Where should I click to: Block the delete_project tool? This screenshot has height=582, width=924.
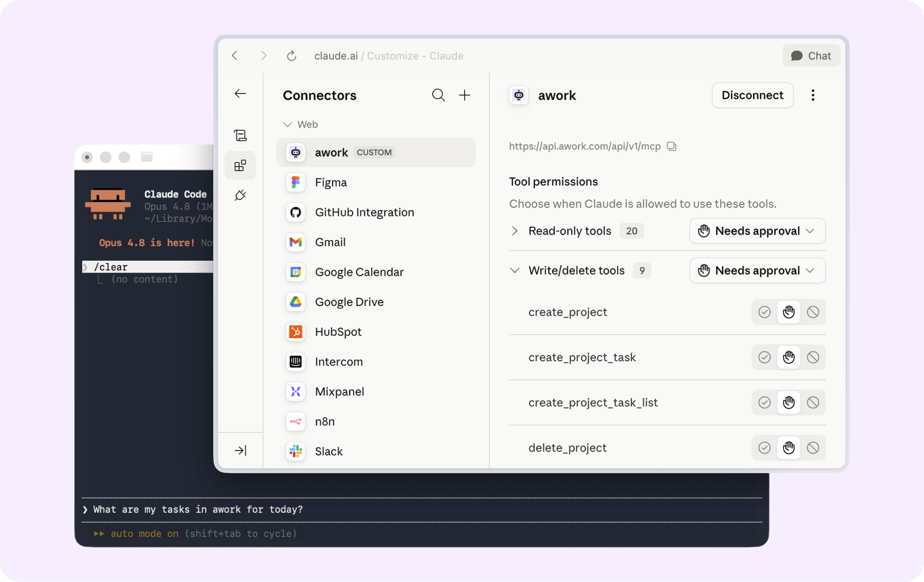(x=813, y=448)
